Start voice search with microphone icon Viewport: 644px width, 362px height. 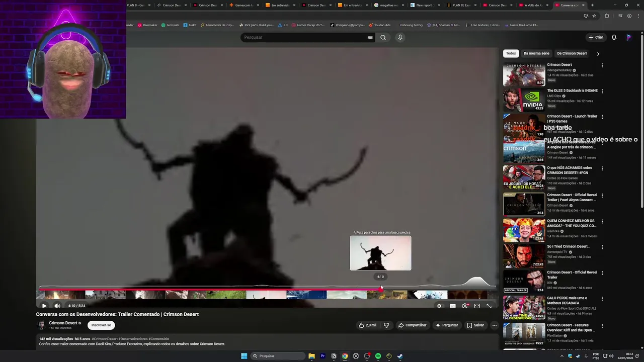tap(400, 37)
